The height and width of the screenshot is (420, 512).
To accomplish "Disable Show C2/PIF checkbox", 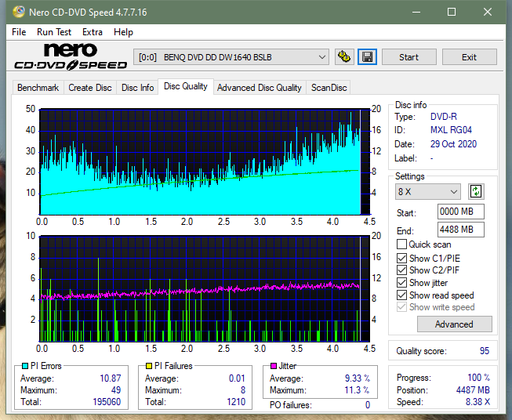I will coord(401,270).
